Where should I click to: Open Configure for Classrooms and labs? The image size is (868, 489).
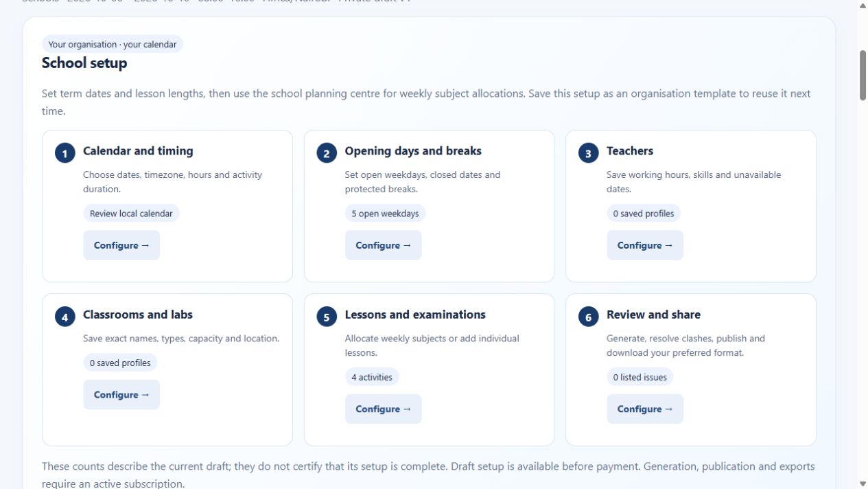click(121, 395)
